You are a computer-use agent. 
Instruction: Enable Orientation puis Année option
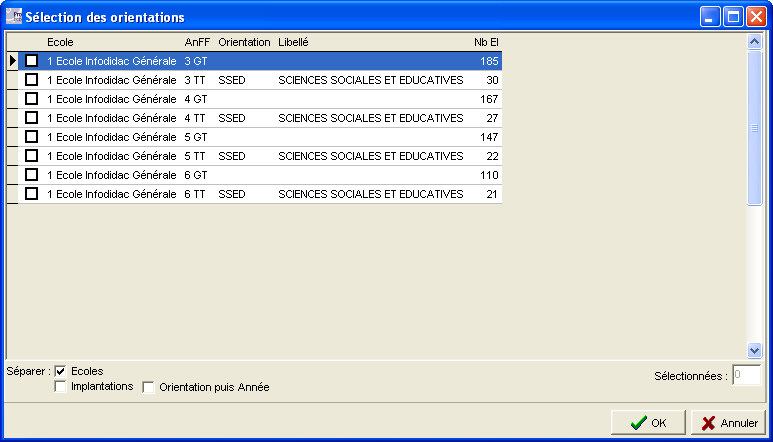149,388
